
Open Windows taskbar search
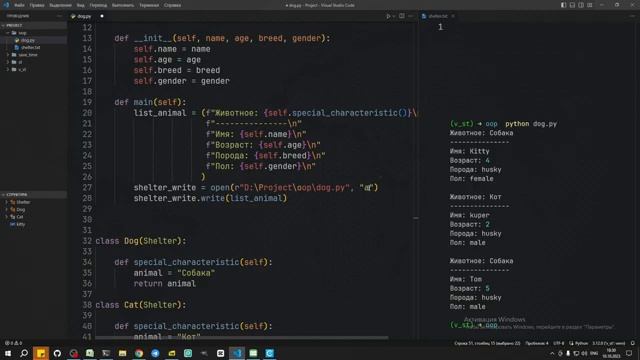coord(24,353)
